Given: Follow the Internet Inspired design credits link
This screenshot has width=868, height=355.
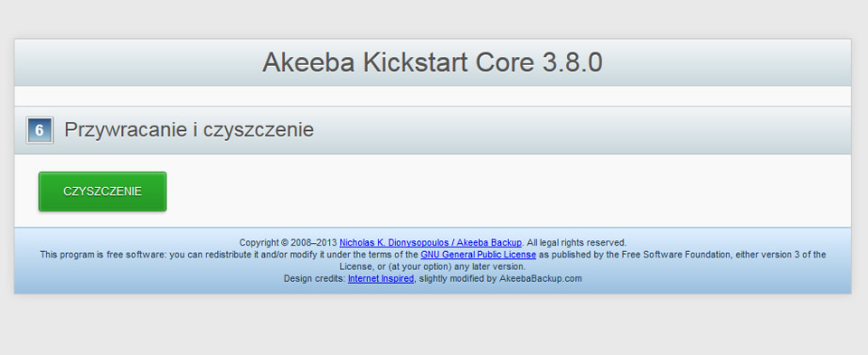Looking at the screenshot, I should click(x=381, y=279).
